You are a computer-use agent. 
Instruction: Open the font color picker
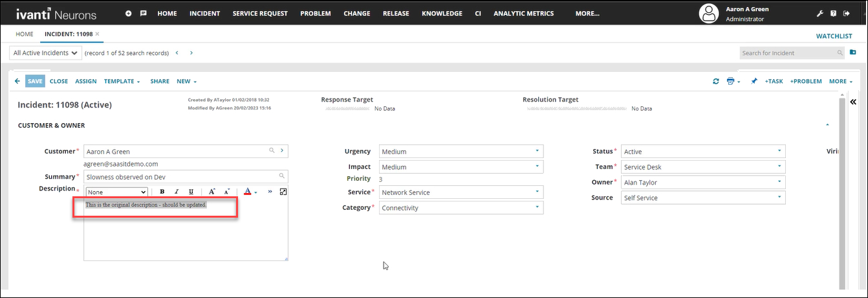pyautogui.click(x=248, y=192)
